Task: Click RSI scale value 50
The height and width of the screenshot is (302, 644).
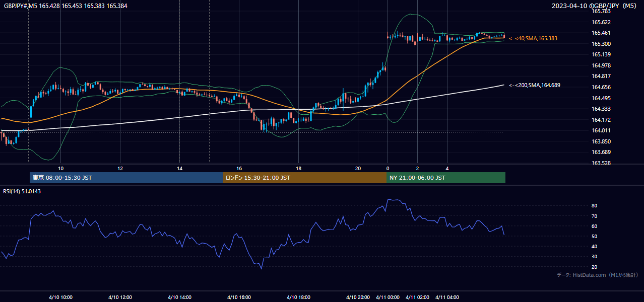Action: [595, 236]
